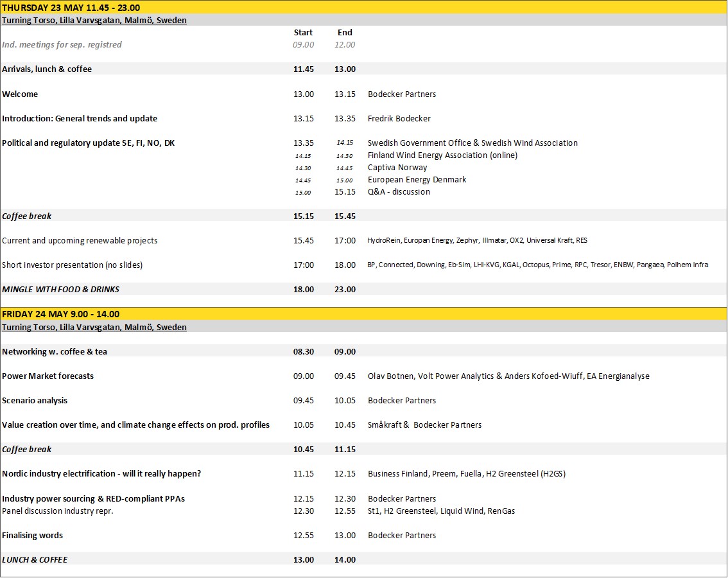Select the 'Power Market forecasts' session
The width and height of the screenshot is (728, 578).
point(48,376)
